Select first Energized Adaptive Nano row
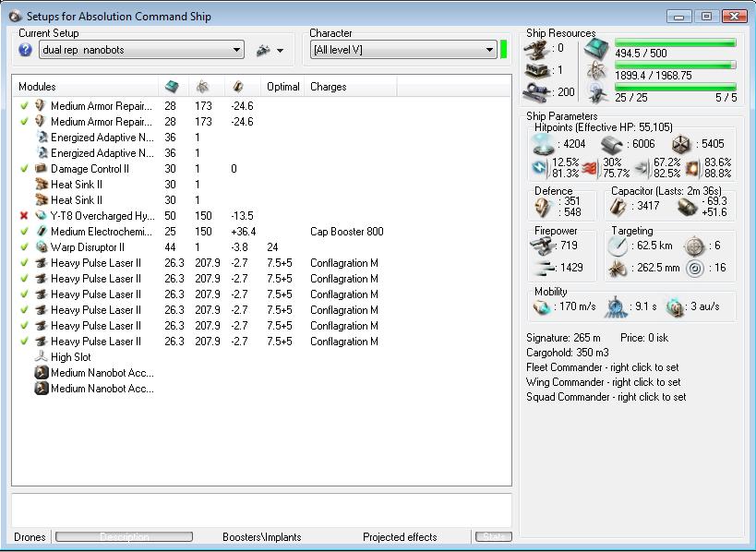 (x=262, y=138)
